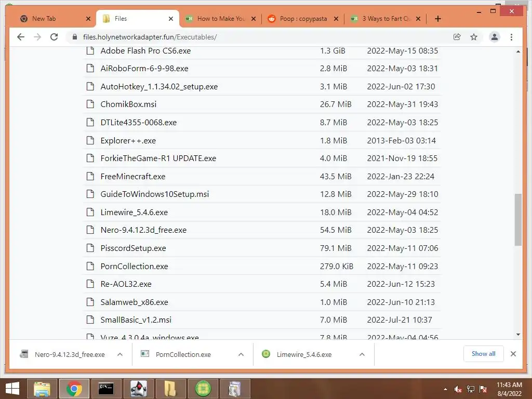Viewport: 532px width, 399px height.
Task: Click Re-AOL32.exe link
Action: click(x=126, y=284)
